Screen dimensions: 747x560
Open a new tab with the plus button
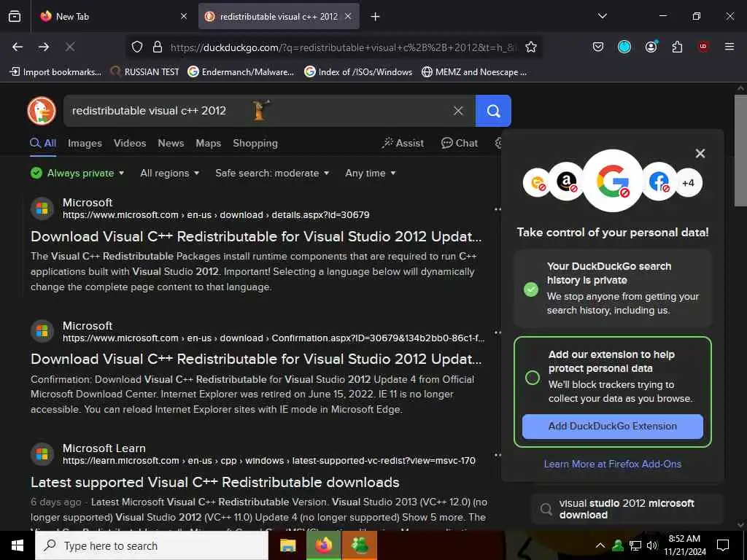point(376,17)
